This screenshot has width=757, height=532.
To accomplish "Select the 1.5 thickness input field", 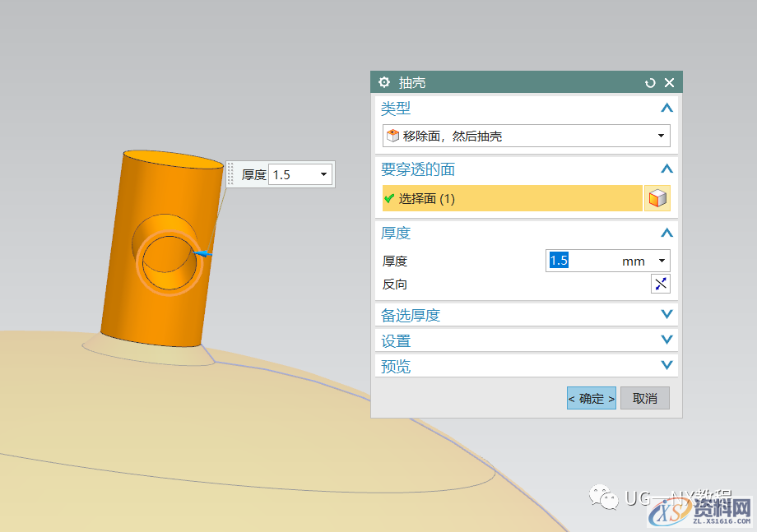I will click(568, 260).
